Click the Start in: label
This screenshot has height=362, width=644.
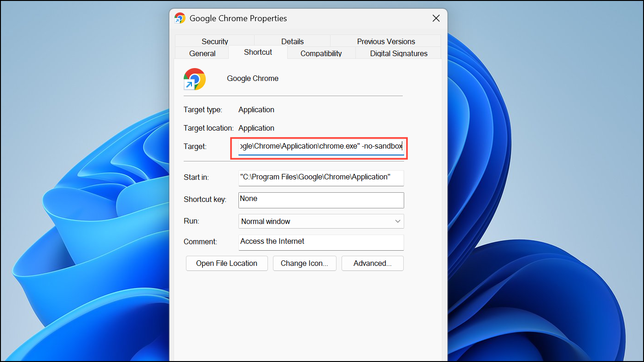197,177
